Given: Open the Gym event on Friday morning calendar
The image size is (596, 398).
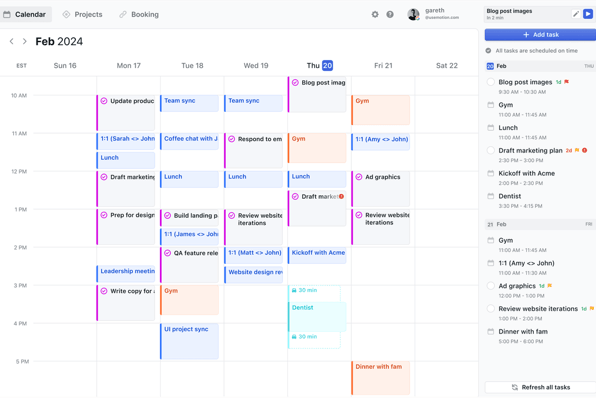Looking at the screenshot, I should (x=381, y=110).
